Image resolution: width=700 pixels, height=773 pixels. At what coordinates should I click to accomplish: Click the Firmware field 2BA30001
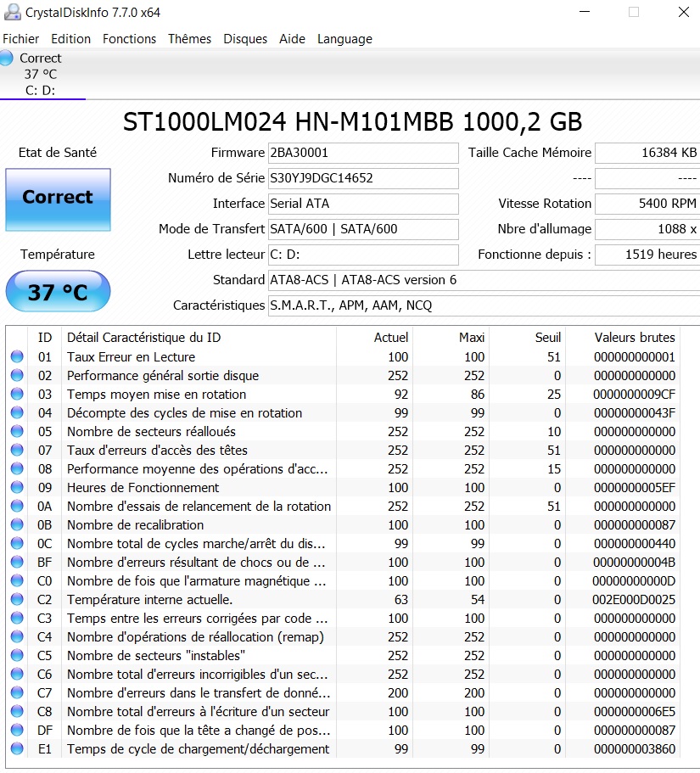[x=363, y=153]
